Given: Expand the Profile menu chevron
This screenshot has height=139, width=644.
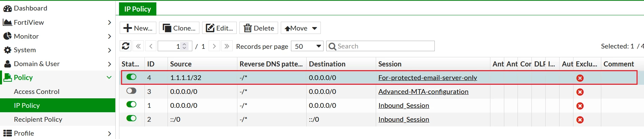Looking at the screenshot, I should click(x=109, y=134).
